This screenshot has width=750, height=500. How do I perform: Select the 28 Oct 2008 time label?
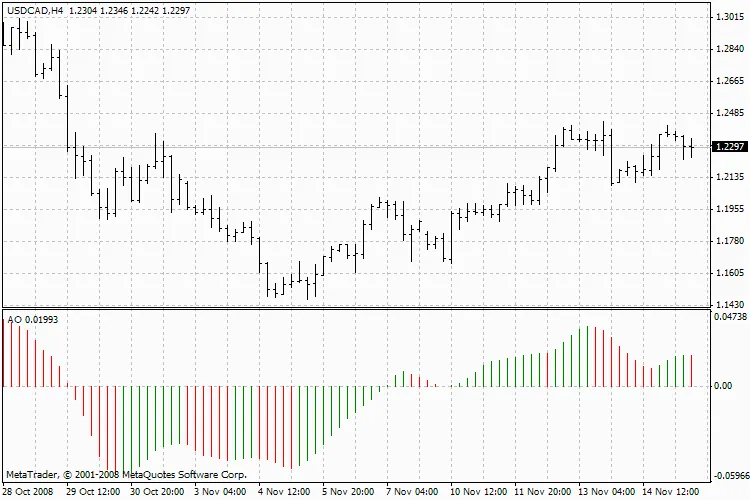[x=27, y=492]
